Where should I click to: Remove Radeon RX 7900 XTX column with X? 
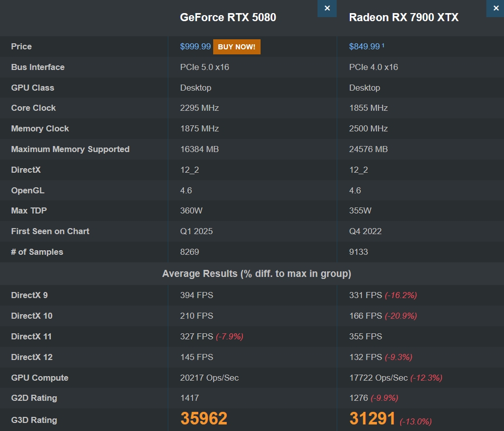point(495,9)
